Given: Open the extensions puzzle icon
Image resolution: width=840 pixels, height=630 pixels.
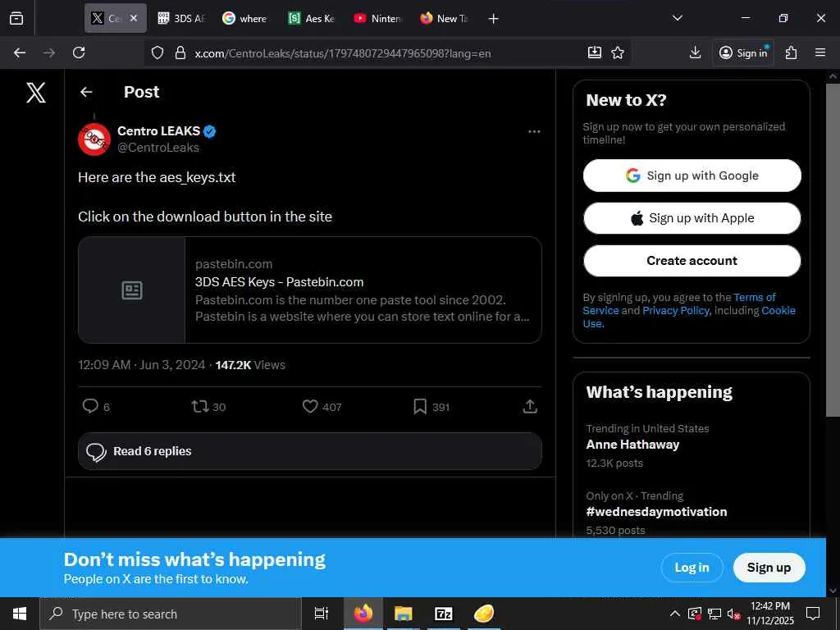Looking at the screenshot, I should [792, 52].
